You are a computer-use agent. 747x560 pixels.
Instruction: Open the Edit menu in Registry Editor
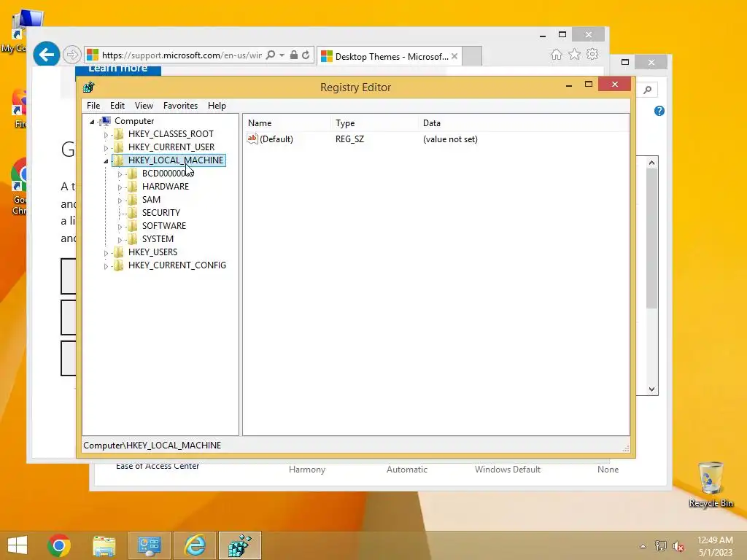click(x=117, y=106)
